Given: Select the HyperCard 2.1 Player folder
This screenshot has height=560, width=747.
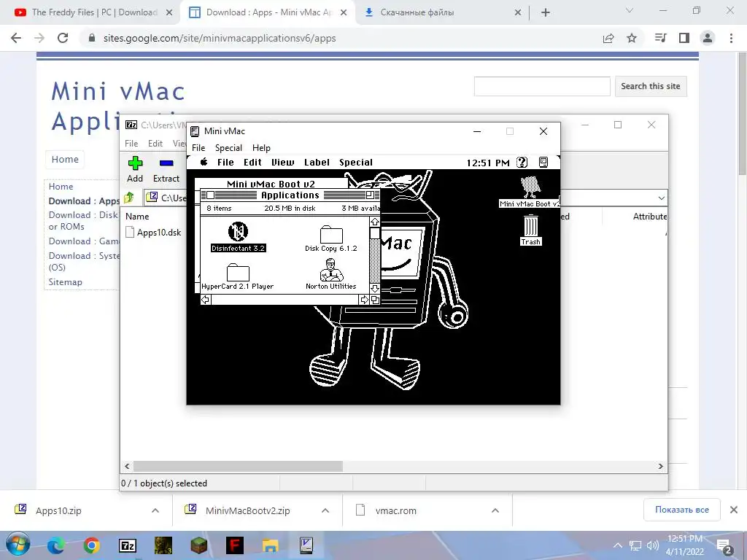Looking at the screenshot, I should pos(238,273).
